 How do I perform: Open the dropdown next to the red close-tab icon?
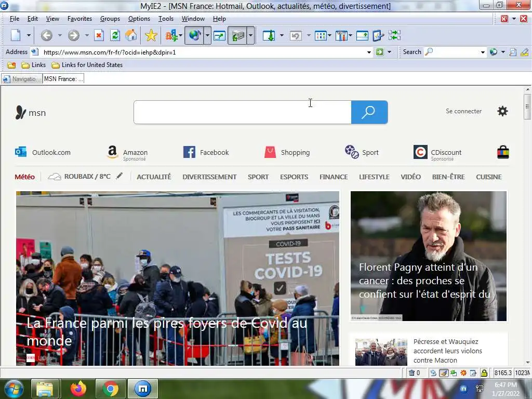pos(514,19)
